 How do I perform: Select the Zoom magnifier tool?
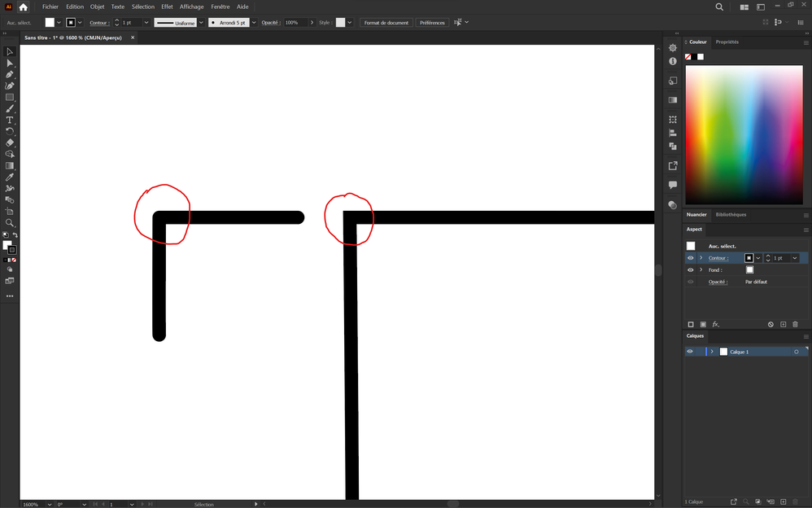[x=9, y=222]
